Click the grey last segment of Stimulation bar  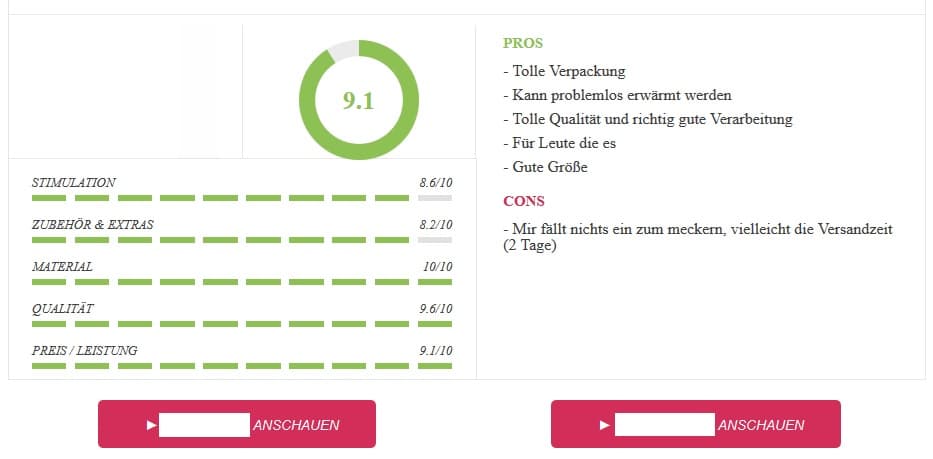[x=435, y=198]
